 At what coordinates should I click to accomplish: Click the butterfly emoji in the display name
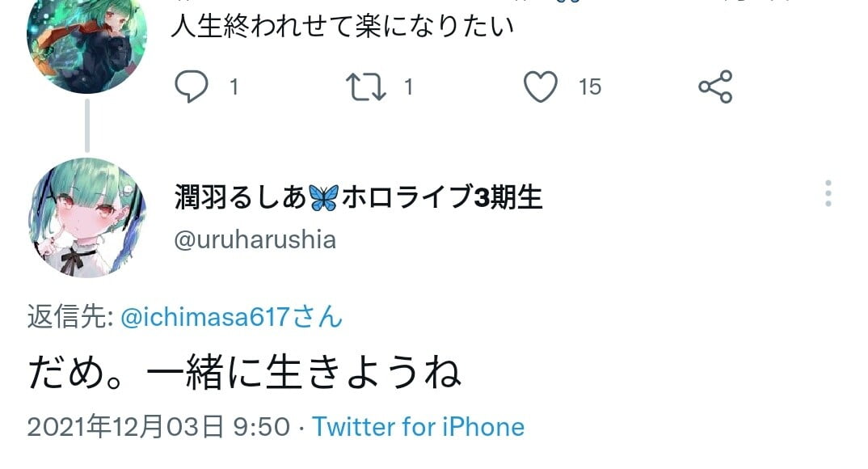pos(323,197)
